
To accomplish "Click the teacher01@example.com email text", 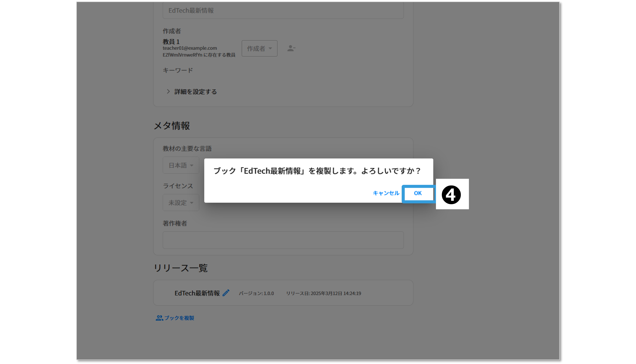I will click(190, 48).
